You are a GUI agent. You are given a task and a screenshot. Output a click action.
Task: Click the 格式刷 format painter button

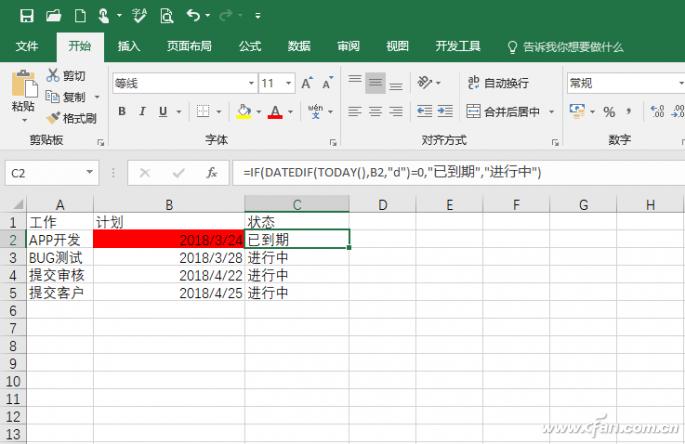[72, 118]
